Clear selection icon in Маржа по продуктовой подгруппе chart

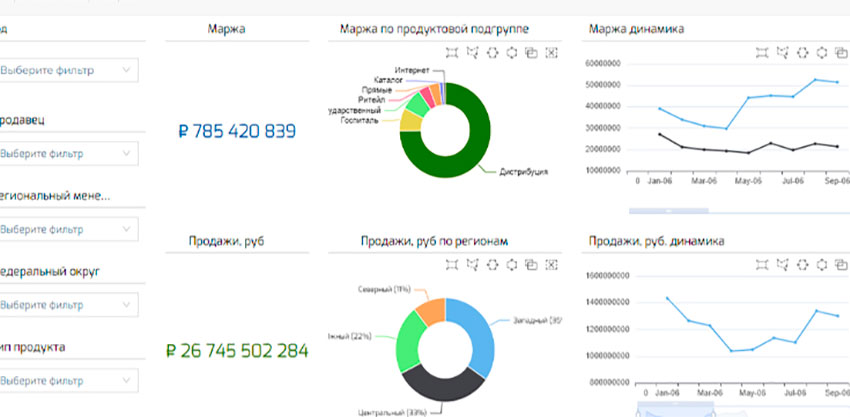coord(552,53)
